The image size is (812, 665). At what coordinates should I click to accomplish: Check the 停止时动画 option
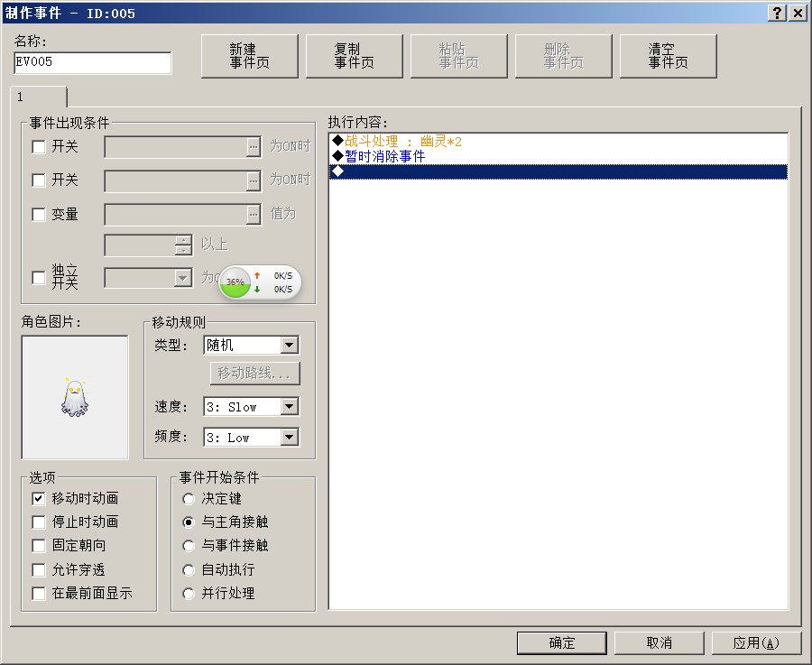click(x=39, y=522)
